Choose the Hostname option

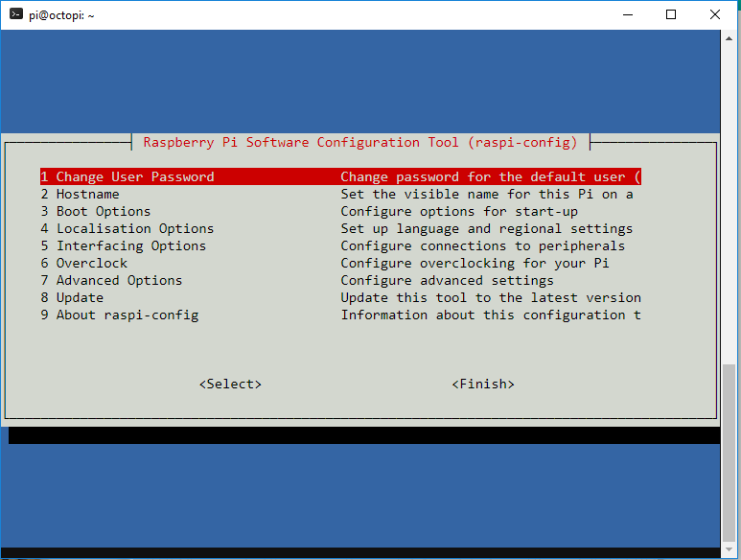(87, 194)
